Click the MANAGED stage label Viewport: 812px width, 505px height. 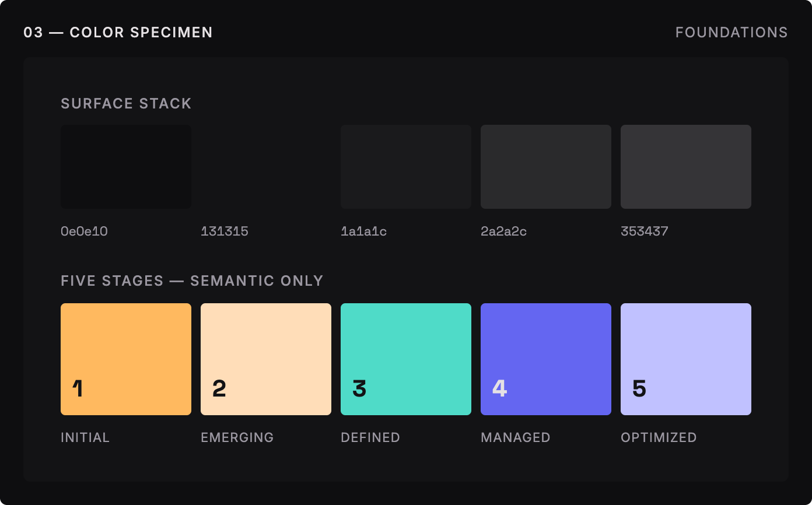click(516, 437)
